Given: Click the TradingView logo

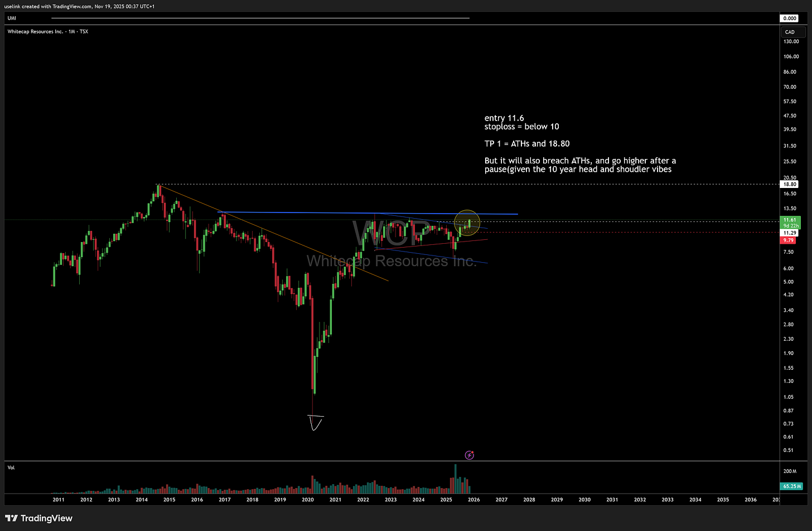Looking at the screenshot, I should 39,518.
